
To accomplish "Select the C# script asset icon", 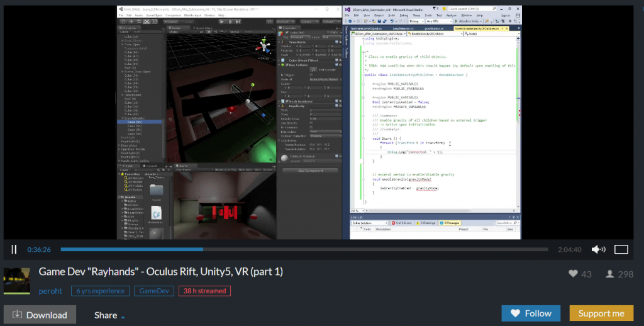I will coord(156,213).
